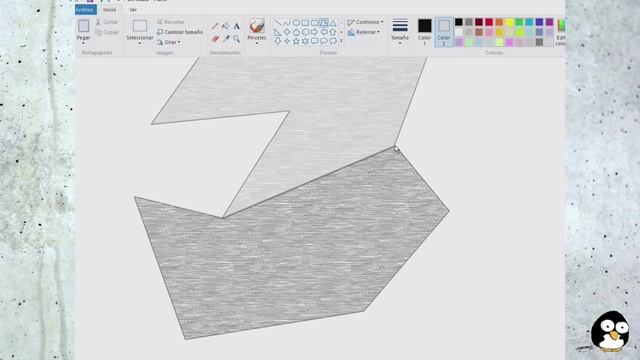Open the Editar colores rainbow icon
Image resolution: width=640 pixels, height=360 pixels.
click(562, 25)
